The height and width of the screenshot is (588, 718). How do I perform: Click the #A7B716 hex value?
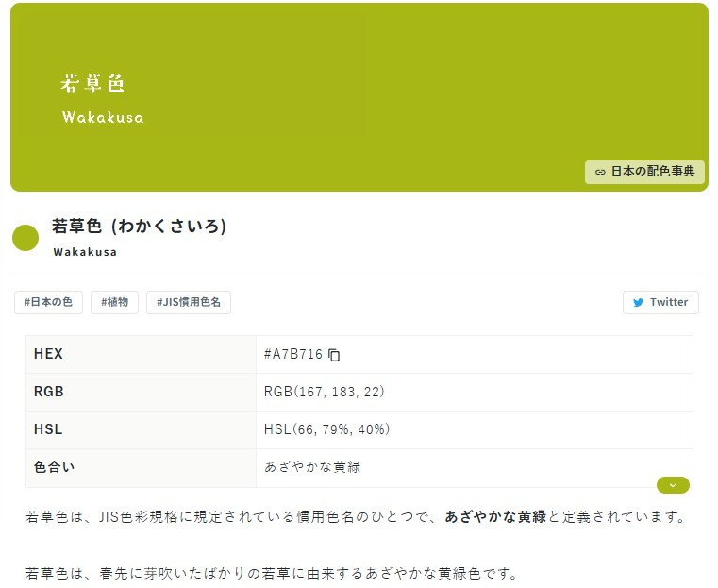(293, 354)
